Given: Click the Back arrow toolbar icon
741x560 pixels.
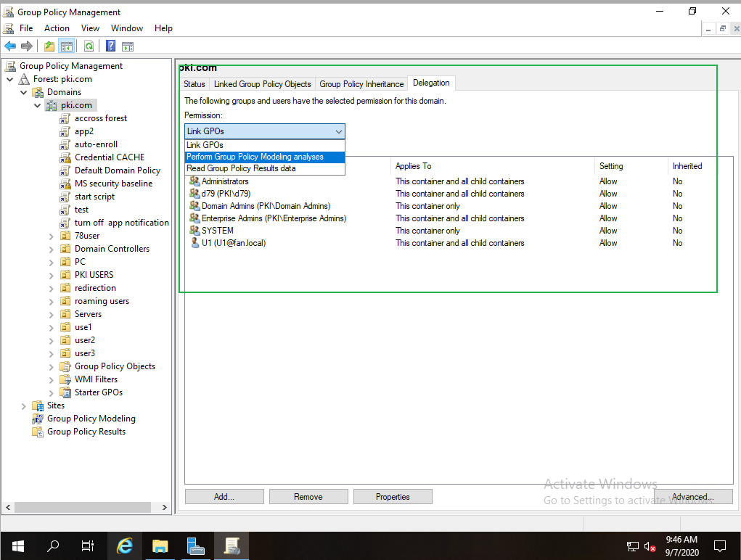Looking at the screenshot, I should point(10,46).
